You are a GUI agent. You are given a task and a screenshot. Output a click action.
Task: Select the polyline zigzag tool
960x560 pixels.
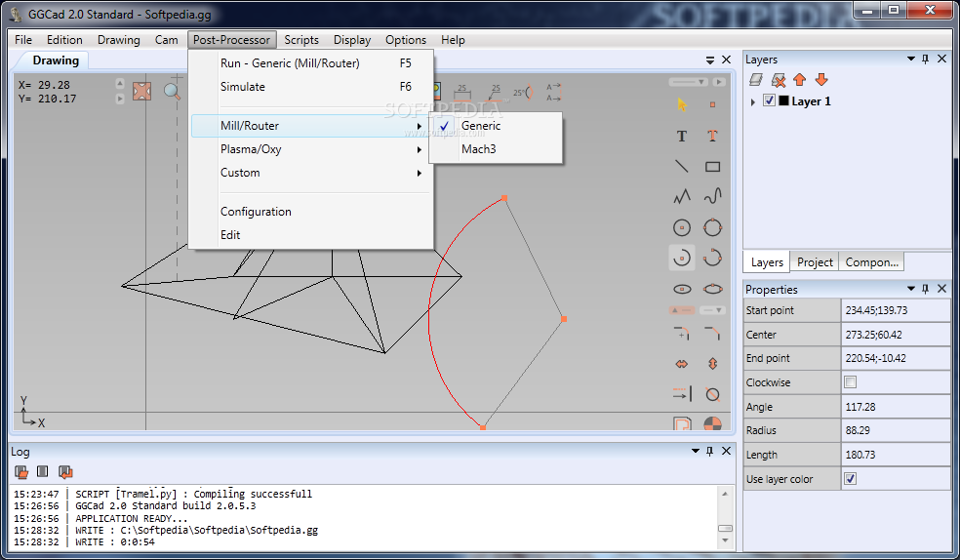pos(681,196)
